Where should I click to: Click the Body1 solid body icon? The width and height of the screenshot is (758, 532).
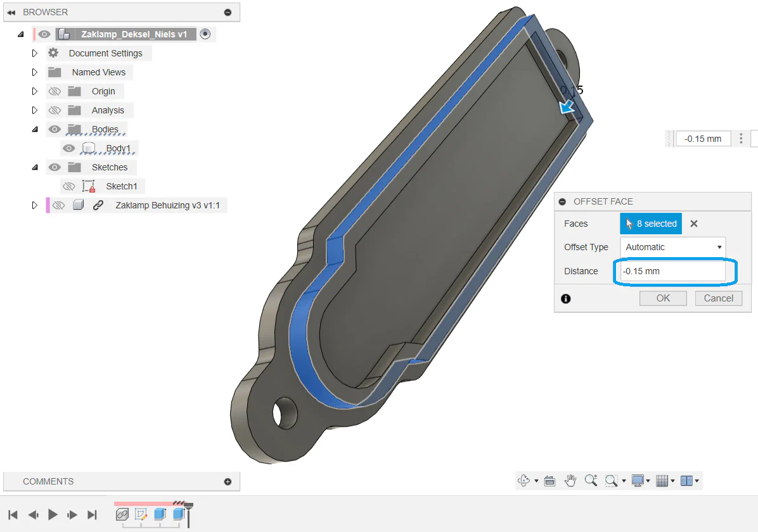(89, 148)
